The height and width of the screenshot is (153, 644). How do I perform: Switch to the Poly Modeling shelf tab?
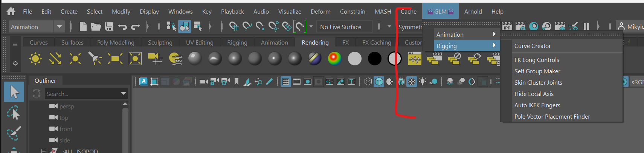tap(116, 42)
